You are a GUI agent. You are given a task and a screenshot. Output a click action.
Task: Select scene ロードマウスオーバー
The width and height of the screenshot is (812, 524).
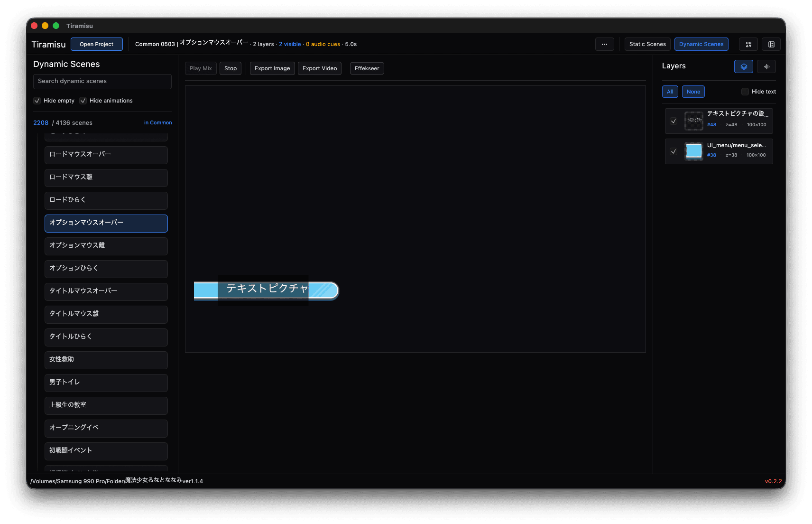(106, 155)
